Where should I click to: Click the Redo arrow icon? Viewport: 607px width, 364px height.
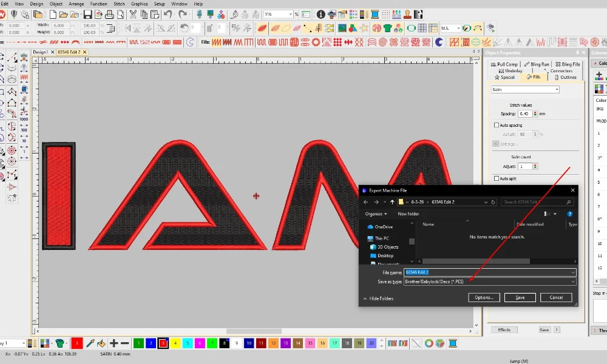pyautogui.click(x=182, y=15)
